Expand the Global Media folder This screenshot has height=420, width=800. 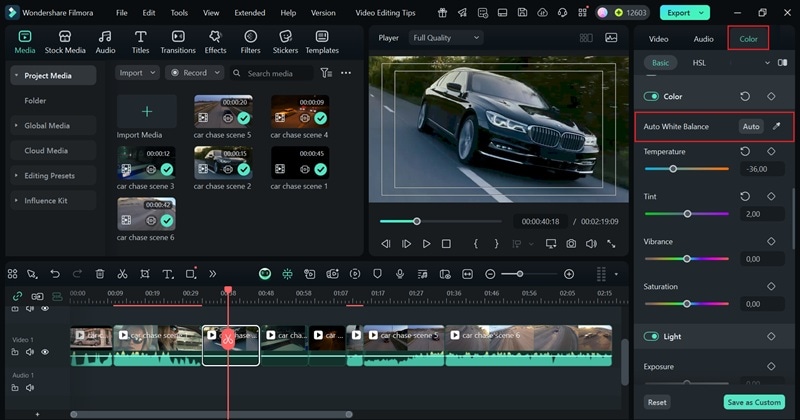point(47,126)
